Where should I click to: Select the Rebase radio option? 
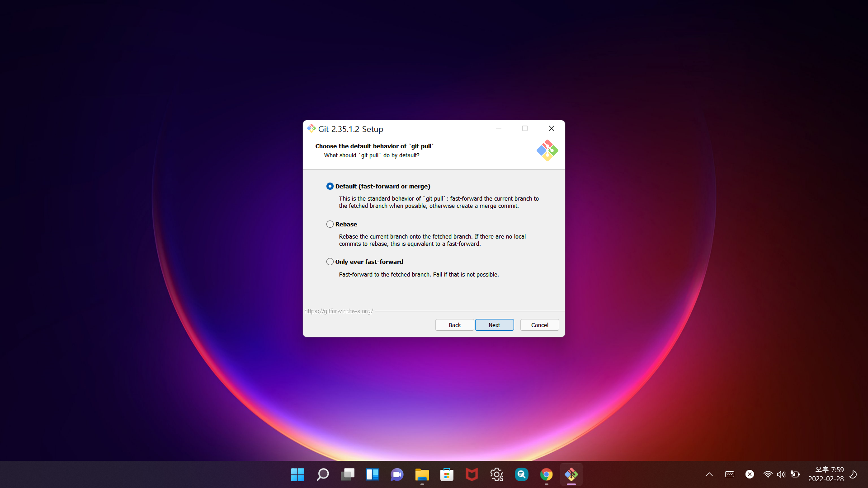coord(330,224)
